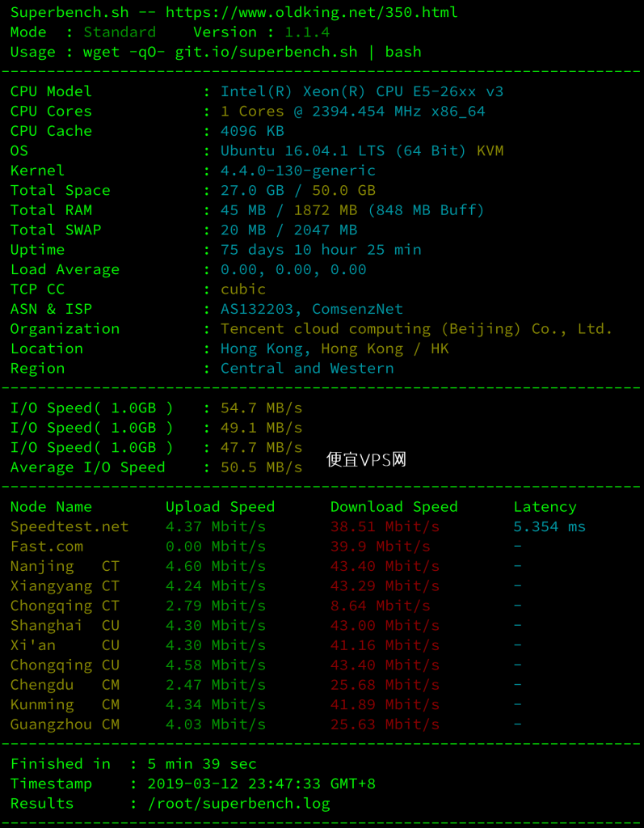The height and width of the screenshot is (828, 644).
Task: Click the AS132203, ComsenzNet ISP entry
Action: tap(311, 309)
